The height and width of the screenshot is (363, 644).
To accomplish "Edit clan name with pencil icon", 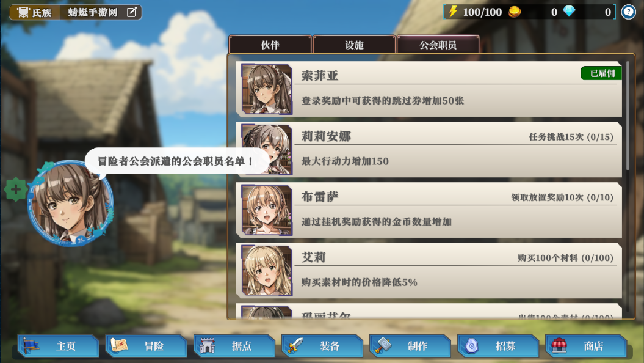I will tap(131, 12).
